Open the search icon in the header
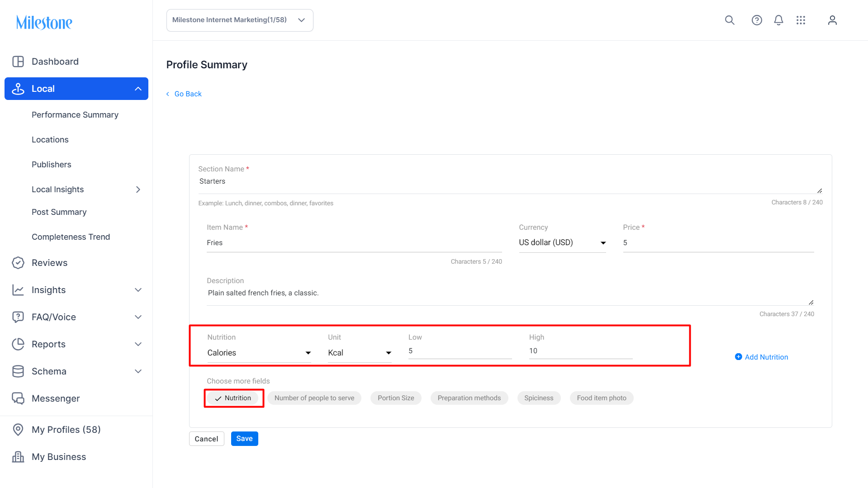Viewport: 868px width, 488px height. pyautogui.click(x=730, y=20)
